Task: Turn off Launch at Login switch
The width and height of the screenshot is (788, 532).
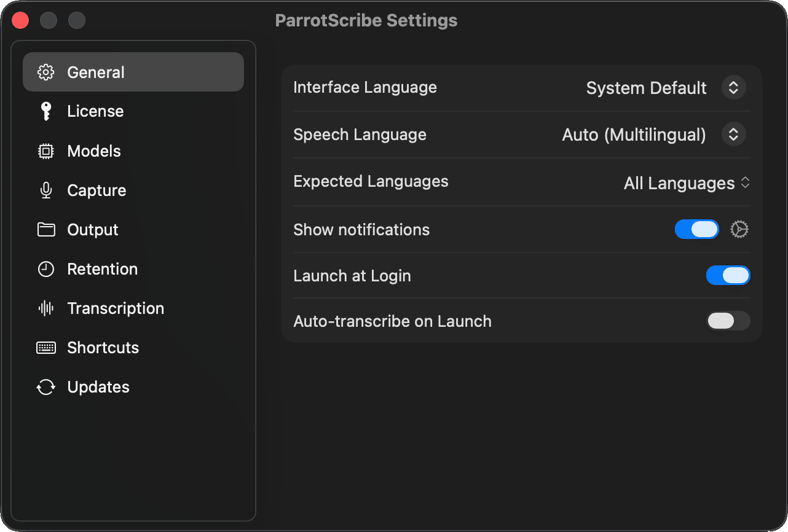Action: 728,276
